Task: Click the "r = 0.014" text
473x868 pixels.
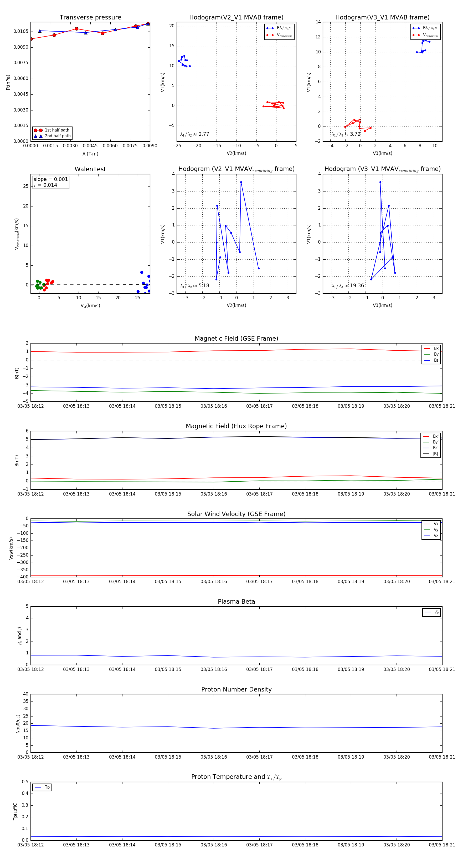Action: tap(45, 185)
